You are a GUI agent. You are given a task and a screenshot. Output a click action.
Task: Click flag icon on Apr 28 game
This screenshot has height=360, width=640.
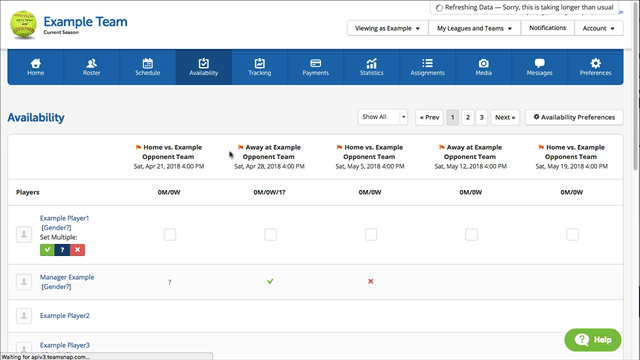point(240,147)
